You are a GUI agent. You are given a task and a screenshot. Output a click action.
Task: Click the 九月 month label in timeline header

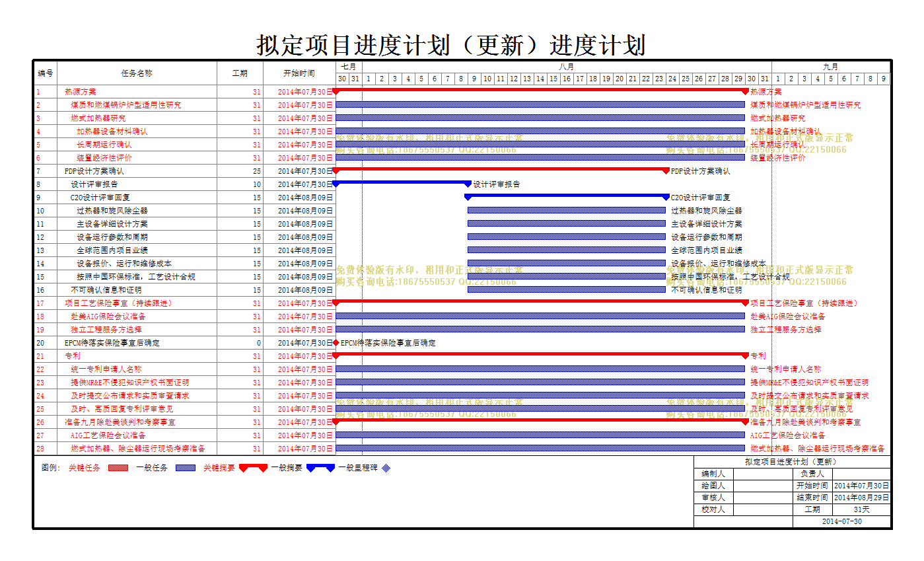pos(831,67)
